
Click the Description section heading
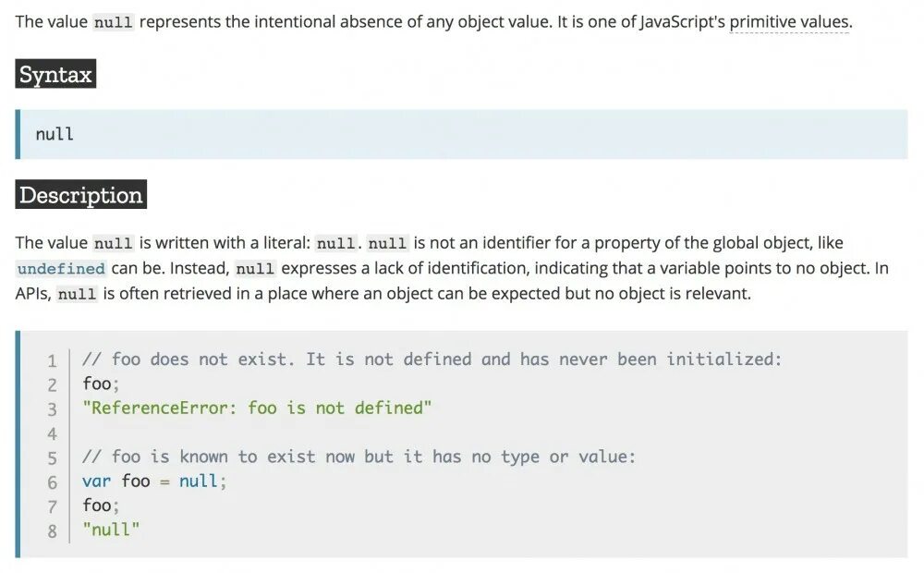[x=81, y=195]
